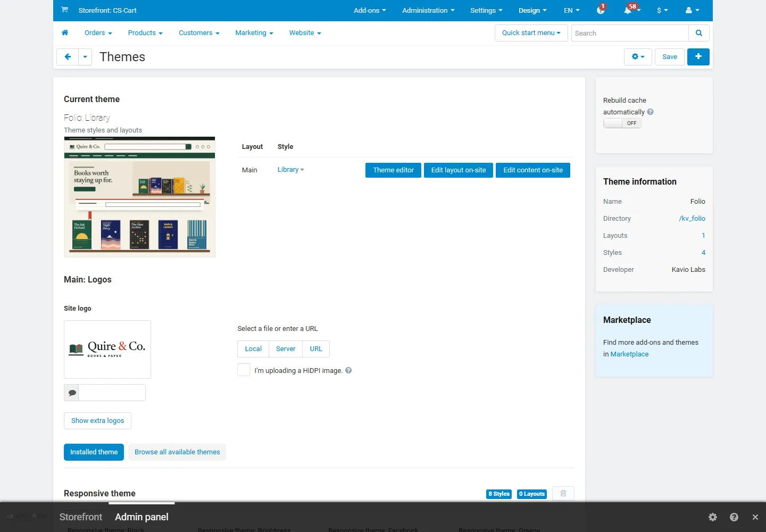Click the search magnifier button
The image size is (766, 532).
pyautogui.click(x=699, y=33)
